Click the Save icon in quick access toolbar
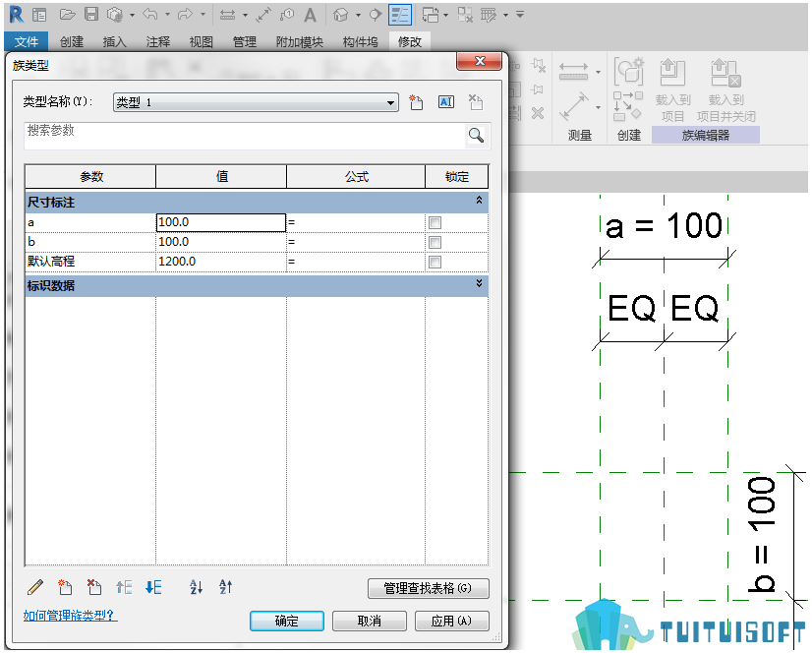Viewport: 812px width, 653px height. point(91,15)
